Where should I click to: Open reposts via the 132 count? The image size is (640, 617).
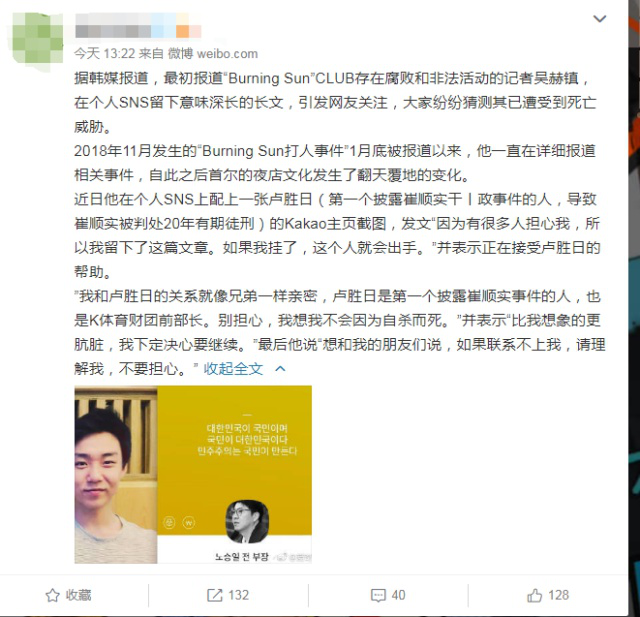point(238,595)
